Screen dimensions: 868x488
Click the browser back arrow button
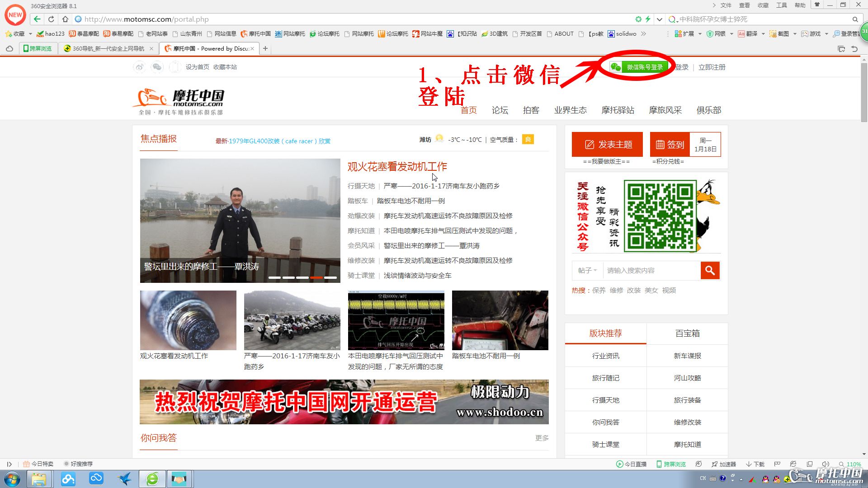(x=37, y=19)
